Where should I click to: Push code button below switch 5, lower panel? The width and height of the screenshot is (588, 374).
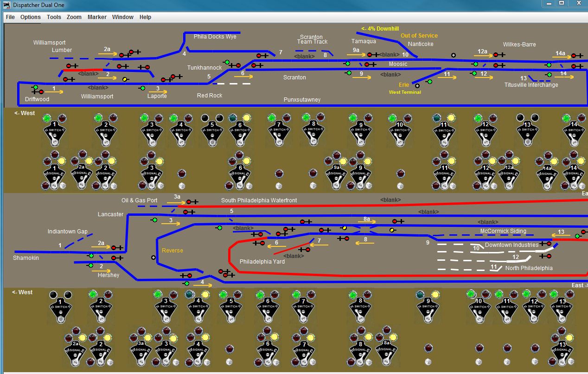[x=229, y=361]
